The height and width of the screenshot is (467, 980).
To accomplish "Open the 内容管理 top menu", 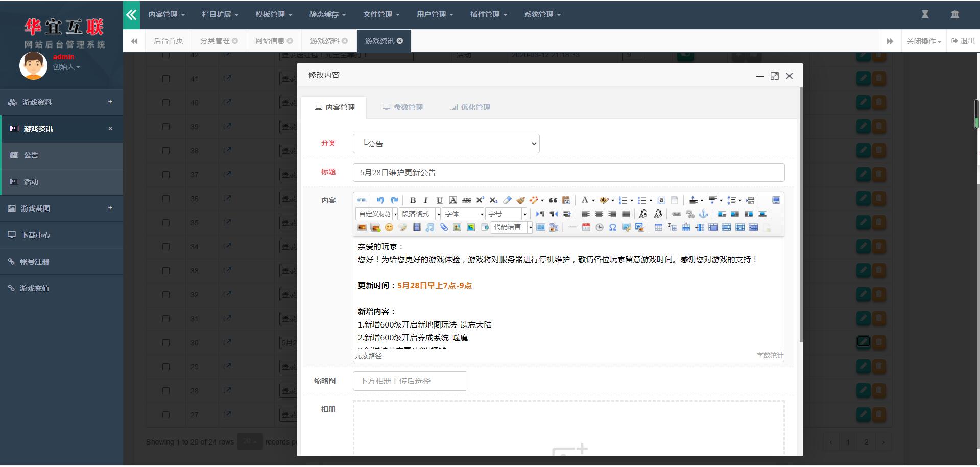I will pos(166,15).
